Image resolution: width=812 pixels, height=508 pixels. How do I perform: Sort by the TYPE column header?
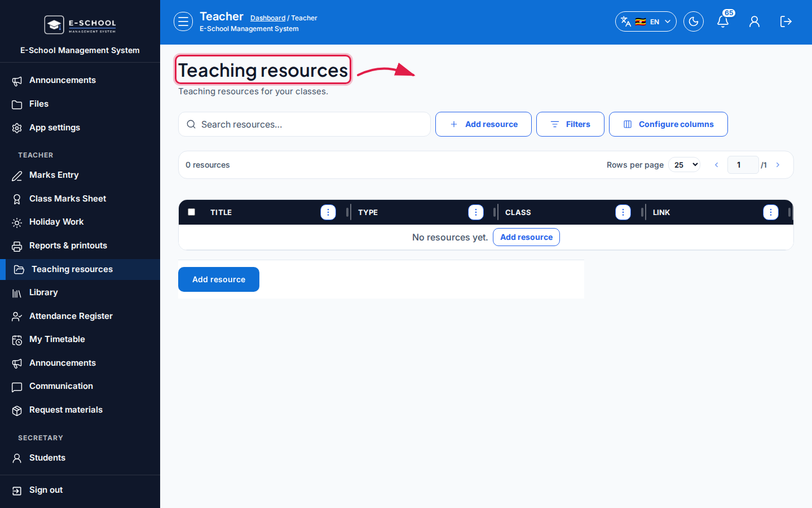368,212
